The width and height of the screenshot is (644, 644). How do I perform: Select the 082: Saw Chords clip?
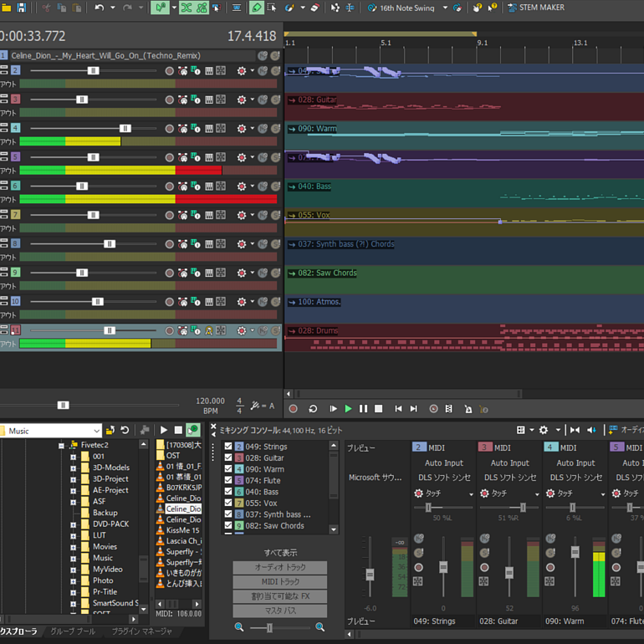464,279
